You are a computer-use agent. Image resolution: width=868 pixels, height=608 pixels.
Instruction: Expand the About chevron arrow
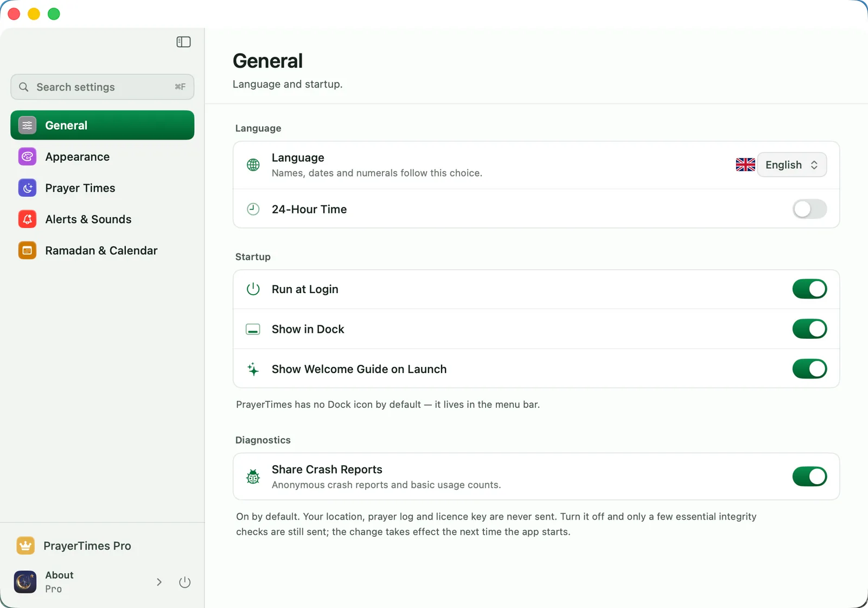click(x=159, y=582)
